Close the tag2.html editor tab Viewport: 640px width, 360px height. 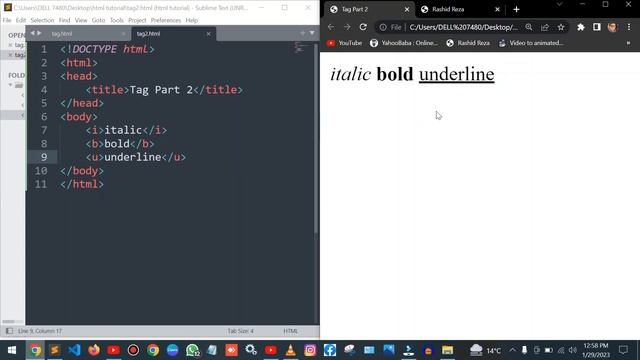(209, 34)
